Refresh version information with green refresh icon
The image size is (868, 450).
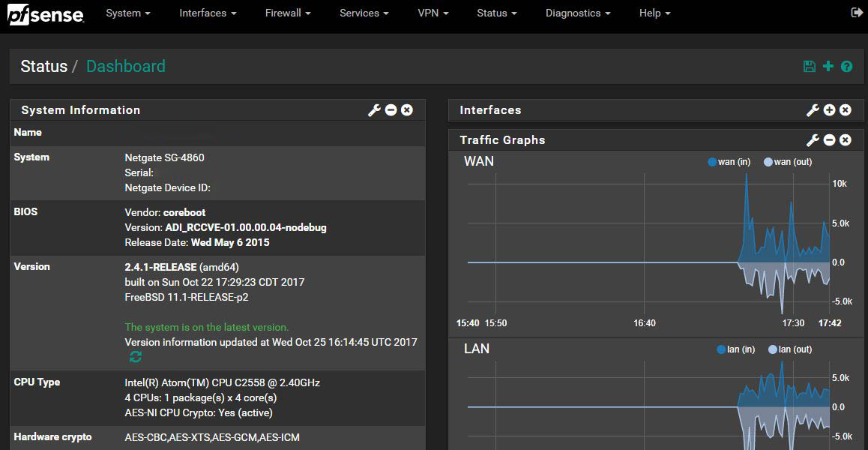point(136,357)
